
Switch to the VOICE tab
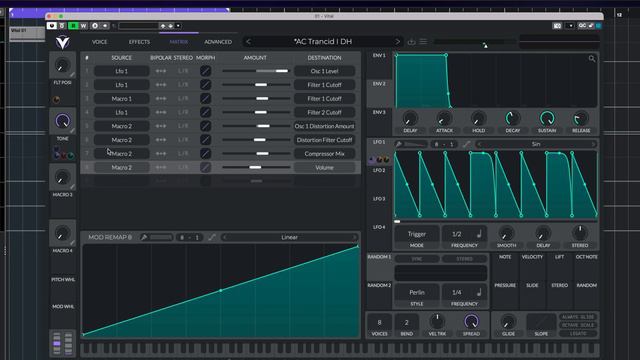(x=99, y=42)
